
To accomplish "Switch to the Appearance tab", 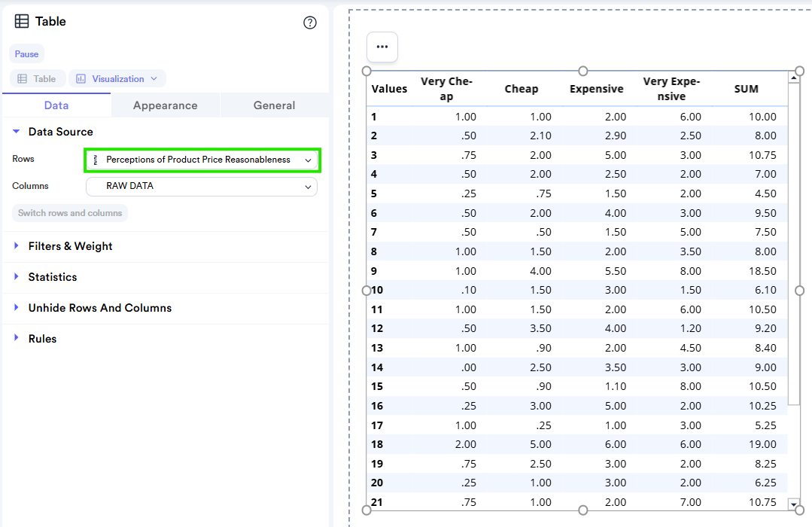I will pos(165,105).
